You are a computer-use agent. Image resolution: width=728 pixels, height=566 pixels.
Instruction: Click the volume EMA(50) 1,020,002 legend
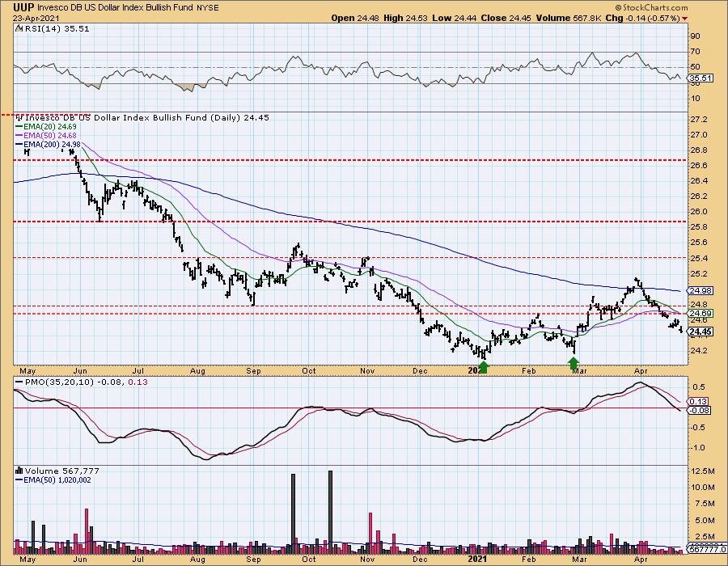click(x=53, y=480)
